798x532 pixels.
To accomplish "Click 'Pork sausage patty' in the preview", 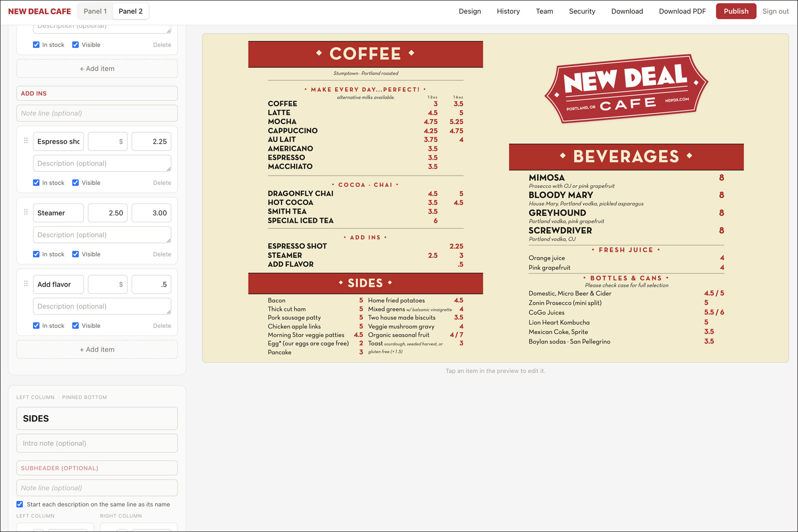I will [294, 318].
